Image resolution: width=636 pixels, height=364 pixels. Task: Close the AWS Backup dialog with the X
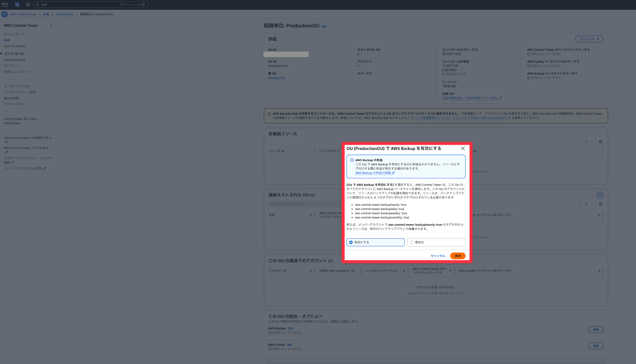pos(463,148)
